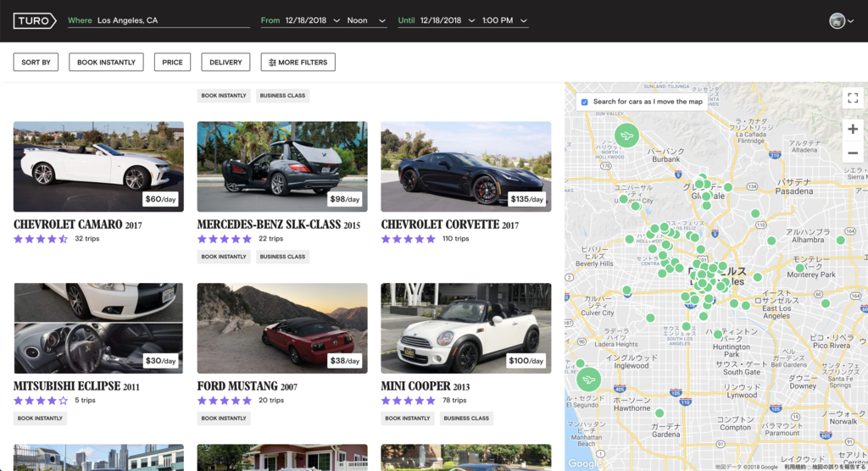This screenshot has width=868, height=471.
Task: Open the 1:00 PM end time dropdown
Action: point(504,20)
